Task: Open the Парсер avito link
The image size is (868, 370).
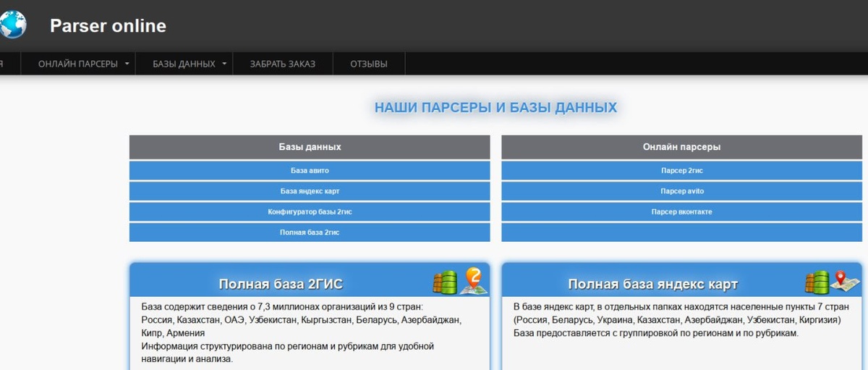Action: (681, 191)
